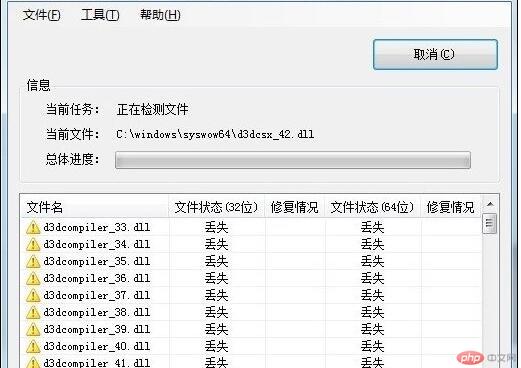Click the 取消(C) cancel button
This screenshot has width=521, height=368.
coord(435,54)
